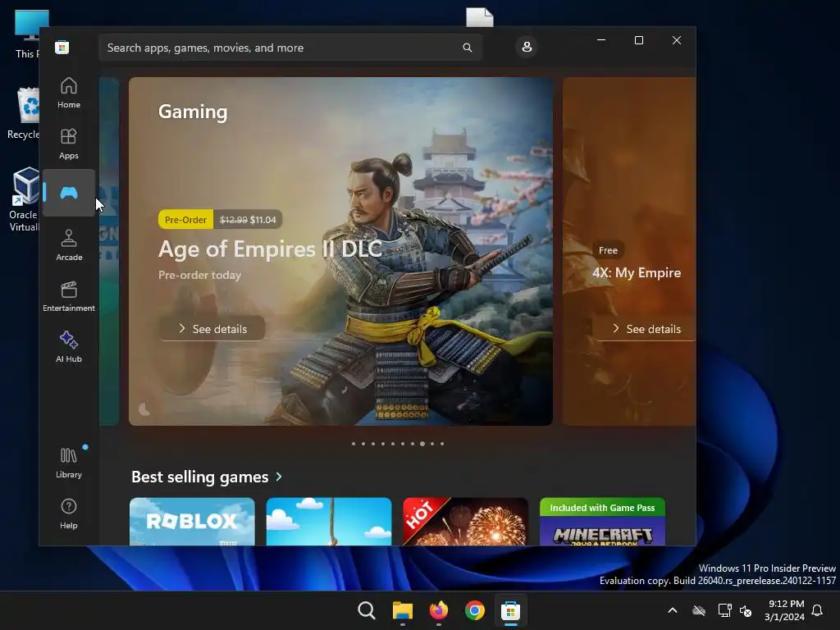840x630 pixels.
Task: Open the notification bell
Action: click(x=818, y=610)
